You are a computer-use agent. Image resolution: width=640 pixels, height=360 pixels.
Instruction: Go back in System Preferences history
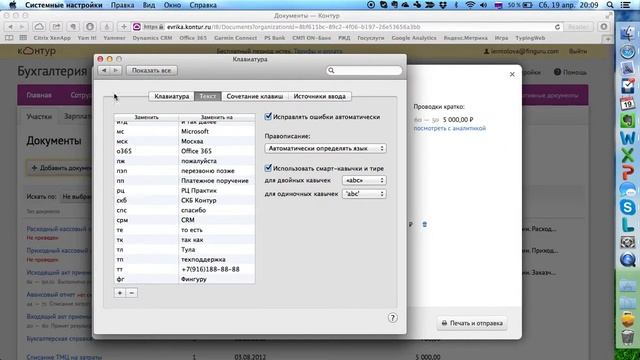104,70
